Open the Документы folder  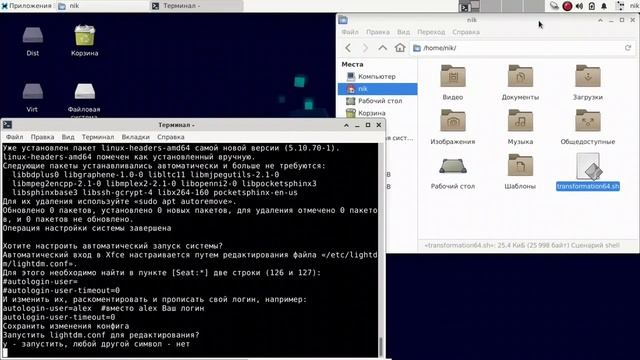[520, 82]
